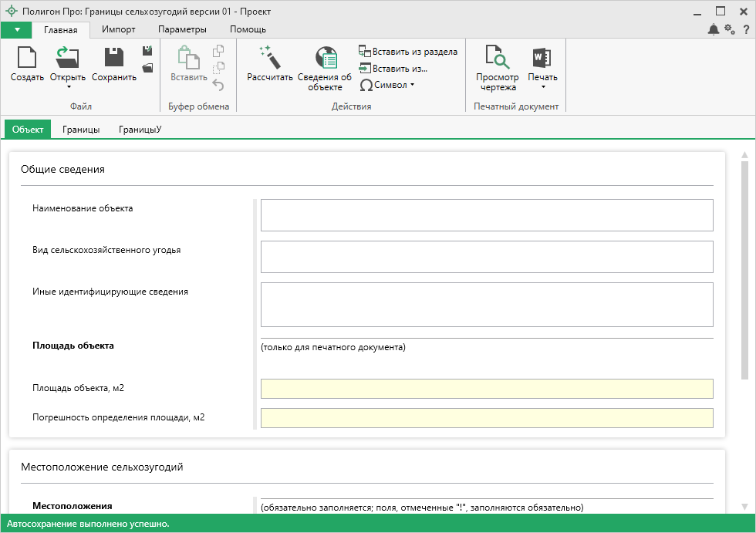This screenshot has width=756, height=533.
Task: Open Сведения об объекте
Action: click(x=325, y=59)
